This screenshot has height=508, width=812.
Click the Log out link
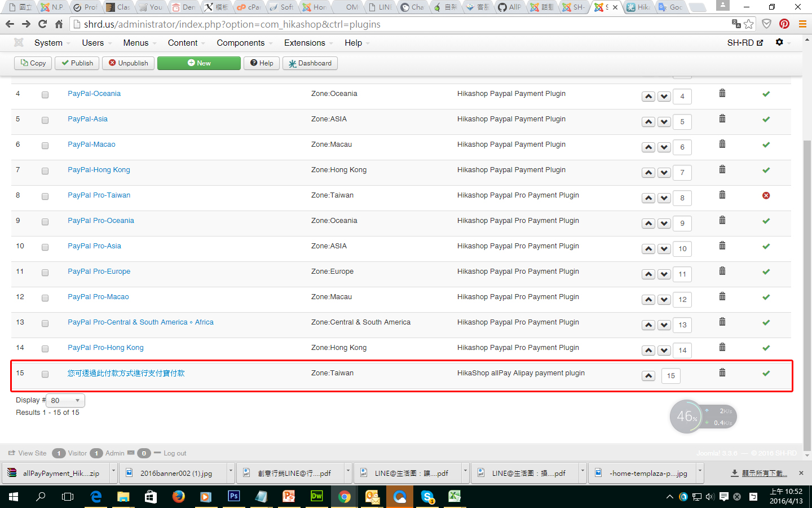click(175, 453)
